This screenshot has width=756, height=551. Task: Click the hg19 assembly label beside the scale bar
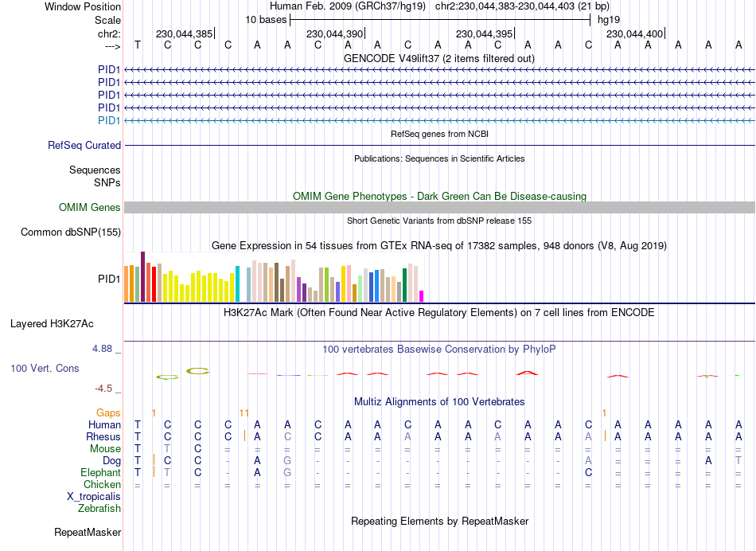pos(609,20)
